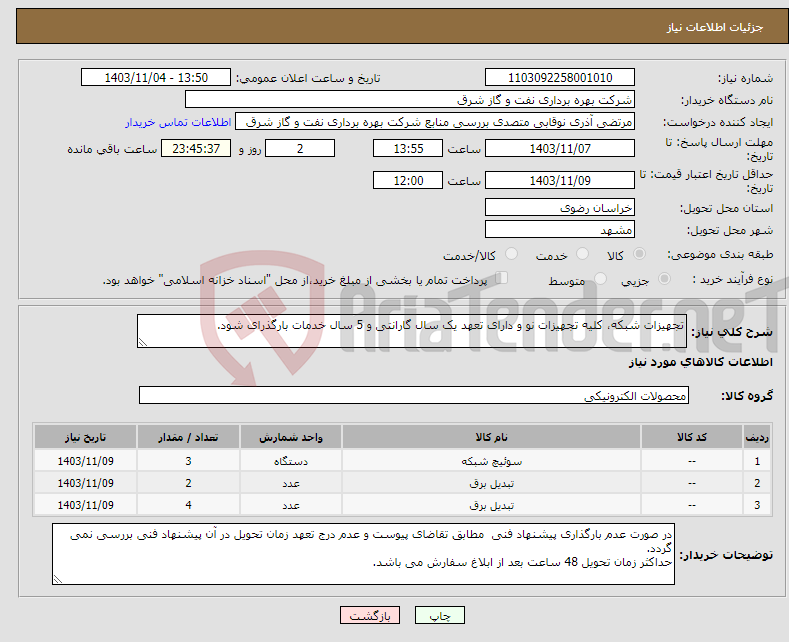The height and width of the screenshot is (642, 789).
Task: Click the بازگشت (back) button
Action: (369, 615)
